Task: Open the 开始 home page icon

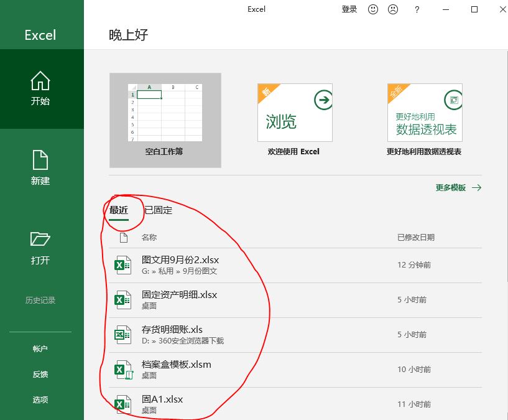Action: (x=40, y=81)
